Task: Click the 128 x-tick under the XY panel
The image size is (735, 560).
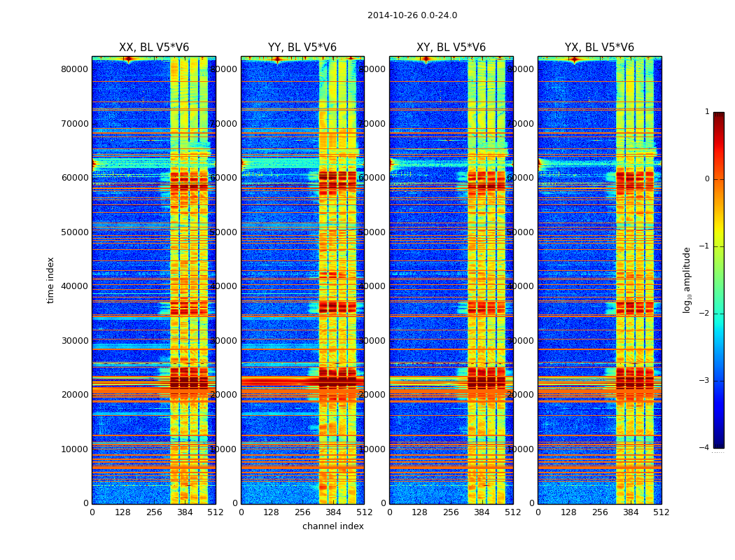Action: point(420,512)
